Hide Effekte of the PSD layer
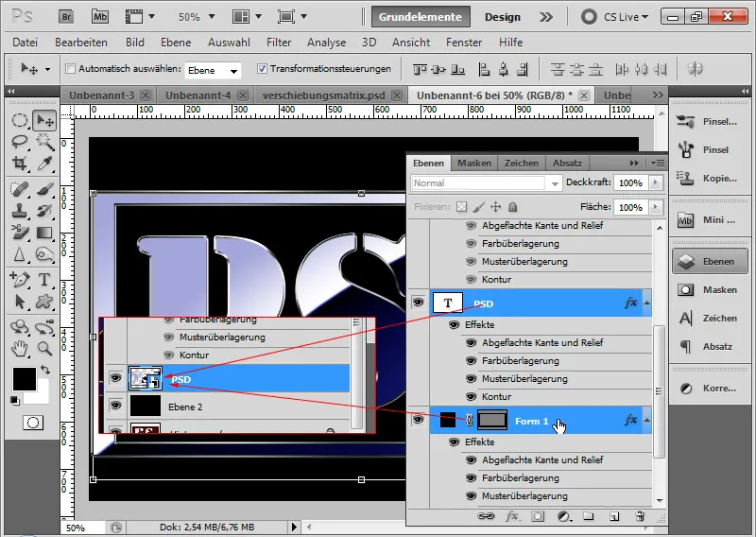This screenshot has width=756, height=537. 455,324
